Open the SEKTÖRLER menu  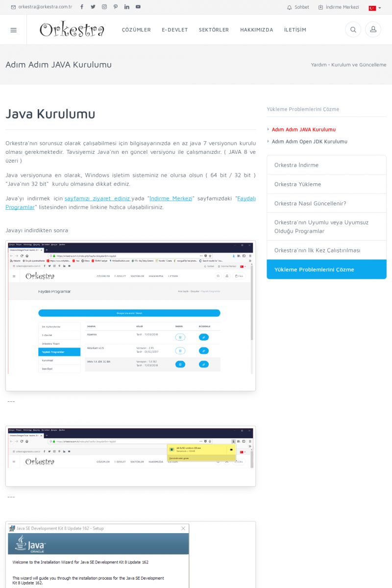(214, 30)
